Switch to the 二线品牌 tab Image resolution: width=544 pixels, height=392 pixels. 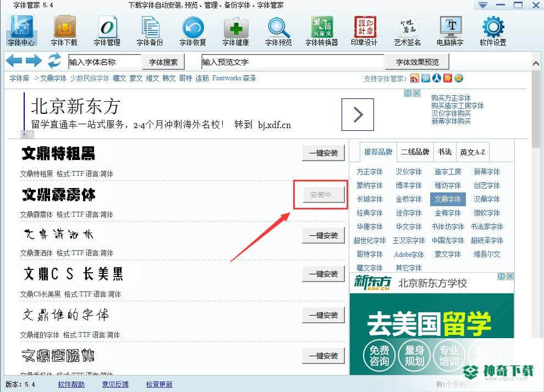pyautogui.click(x=415, y=152)
